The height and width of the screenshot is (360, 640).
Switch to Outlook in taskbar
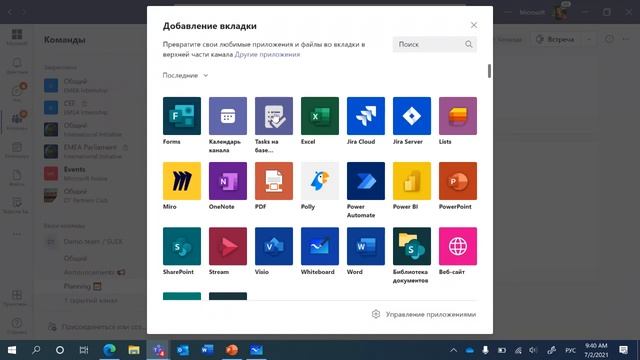pos(182,350)
